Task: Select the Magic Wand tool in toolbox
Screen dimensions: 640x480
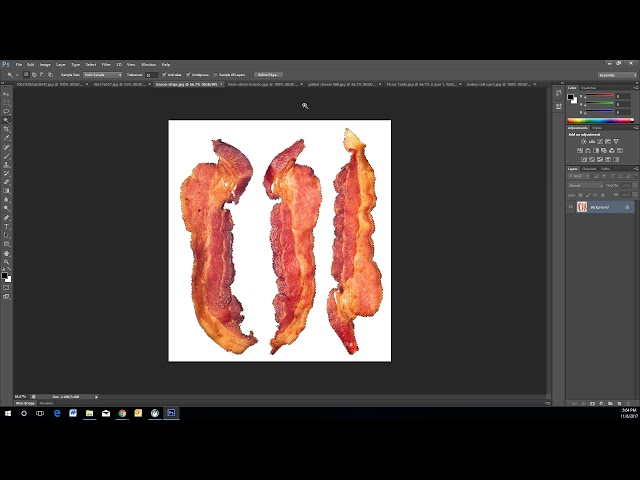Action: pyautogui.click(x=6, y=120)
